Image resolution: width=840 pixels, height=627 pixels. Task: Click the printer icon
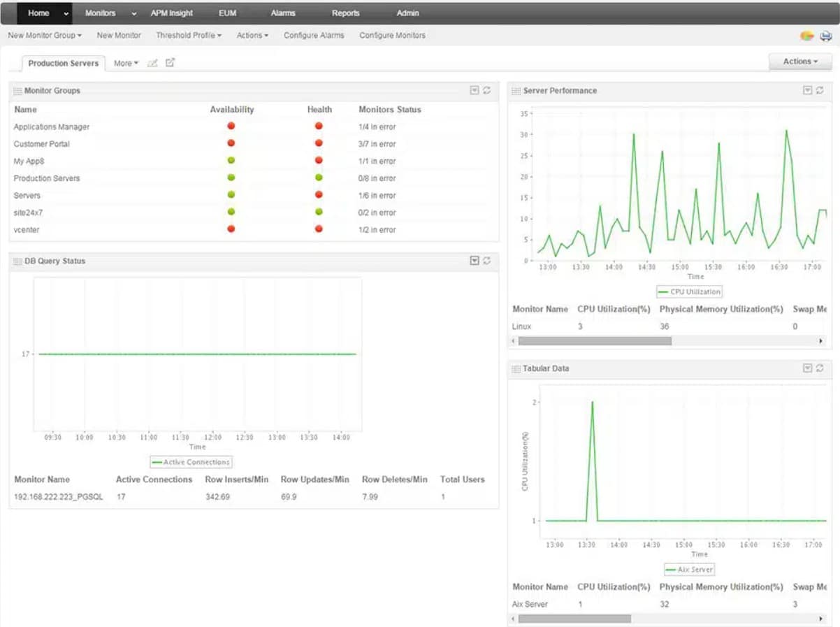point(825,36)
